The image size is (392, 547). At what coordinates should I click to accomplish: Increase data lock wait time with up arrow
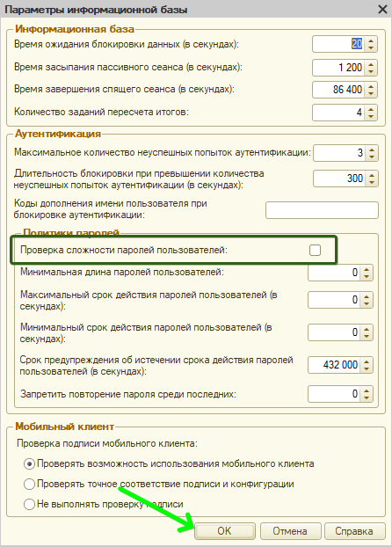pyautogui.click(x=371, y=40)
